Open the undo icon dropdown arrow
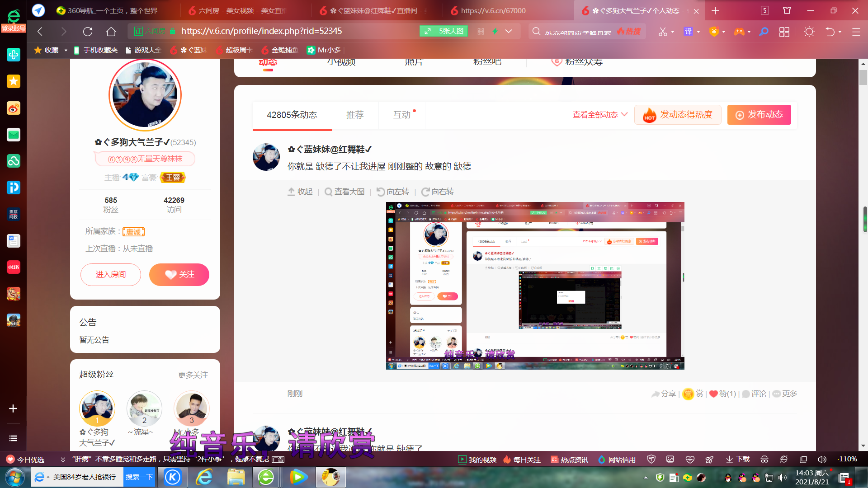 840,32
